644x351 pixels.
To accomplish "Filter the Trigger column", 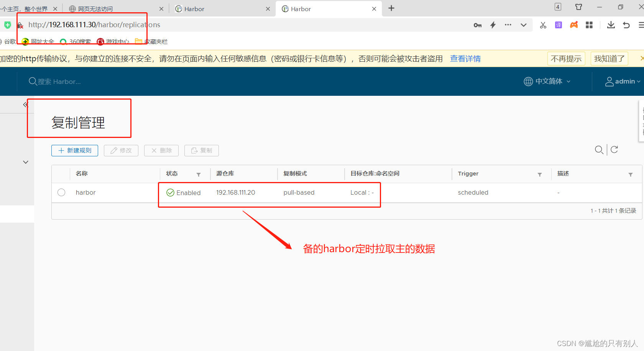I will click(x=540, y=174).
